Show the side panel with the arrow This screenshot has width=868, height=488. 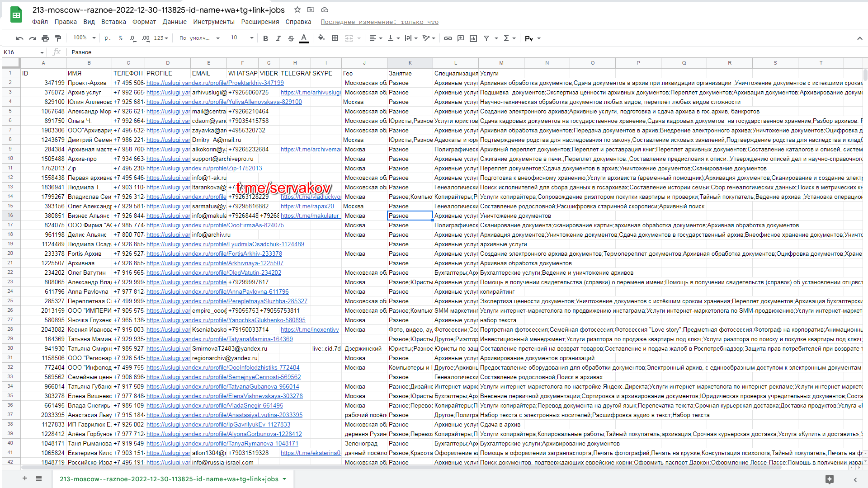[855, 479]
